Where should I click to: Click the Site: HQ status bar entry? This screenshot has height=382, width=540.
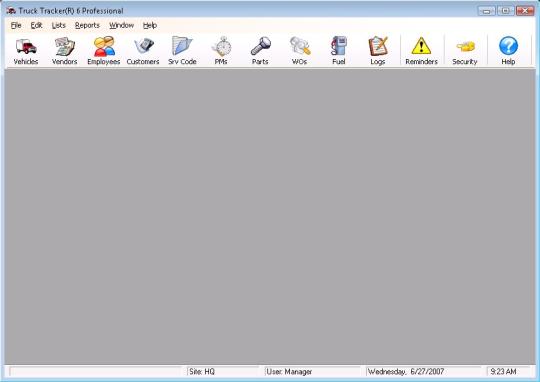[202, 372]
